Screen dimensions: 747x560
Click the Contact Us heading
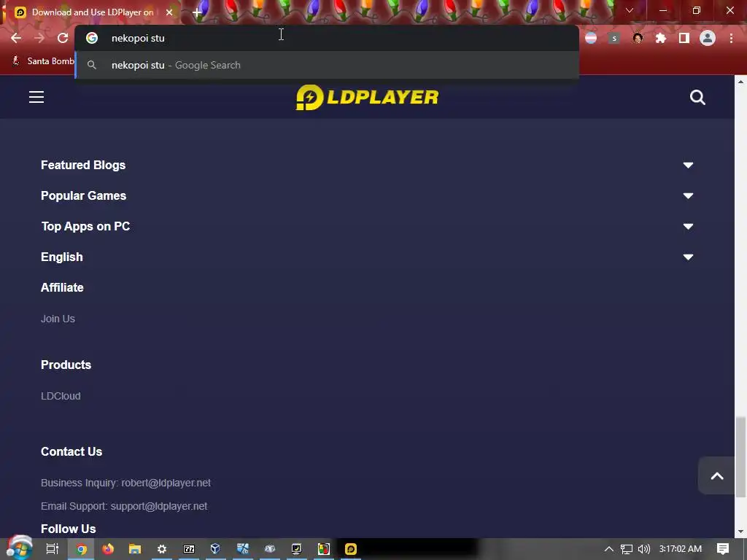point(71,451)
